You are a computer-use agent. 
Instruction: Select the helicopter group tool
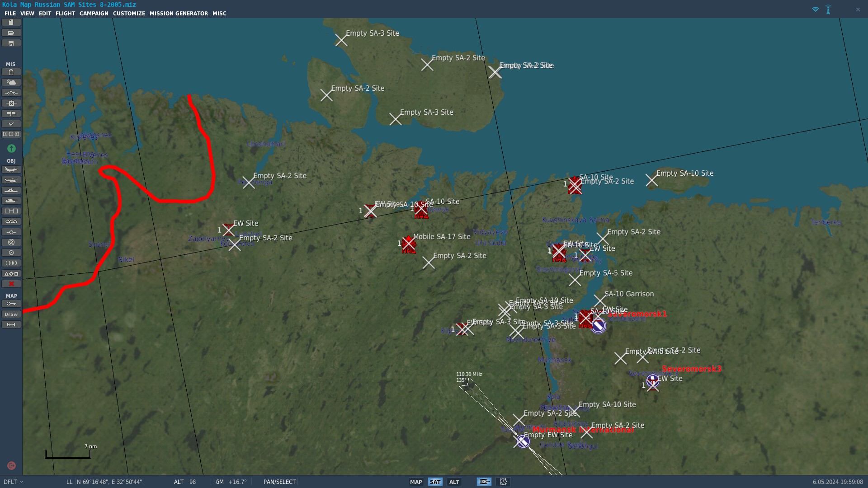point(11,180)
